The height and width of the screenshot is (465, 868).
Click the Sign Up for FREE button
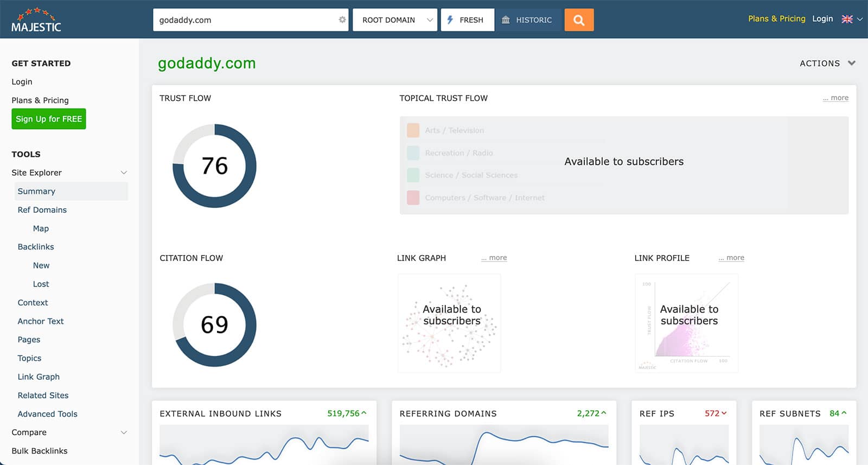pyautogui.click(x=49, y=119)
